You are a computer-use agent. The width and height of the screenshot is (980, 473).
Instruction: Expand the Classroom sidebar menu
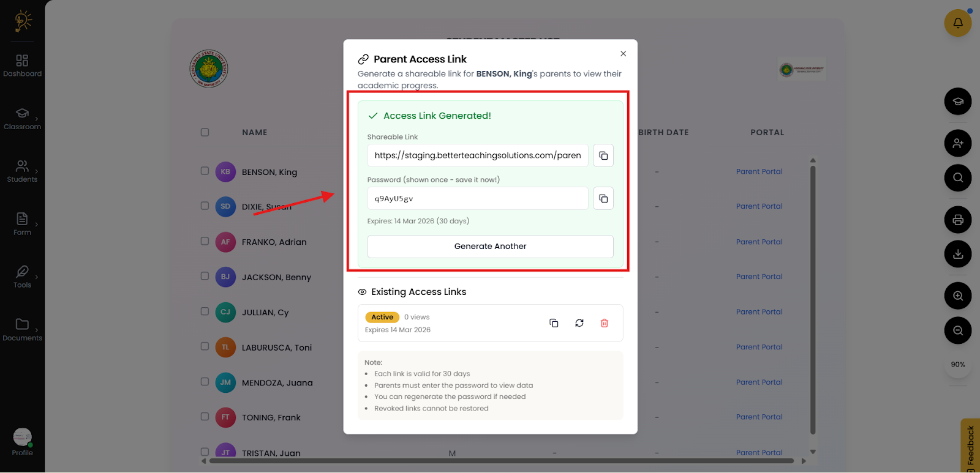23,118
